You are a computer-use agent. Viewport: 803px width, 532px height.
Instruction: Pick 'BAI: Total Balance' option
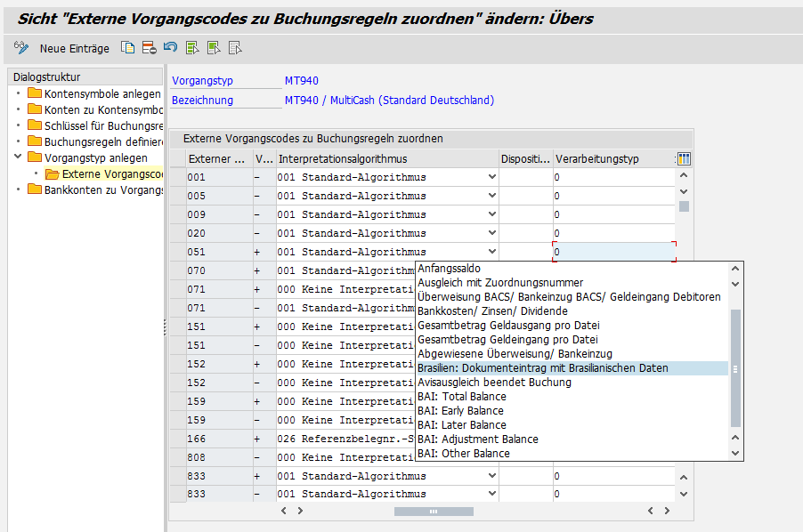(x=461, y=397)
